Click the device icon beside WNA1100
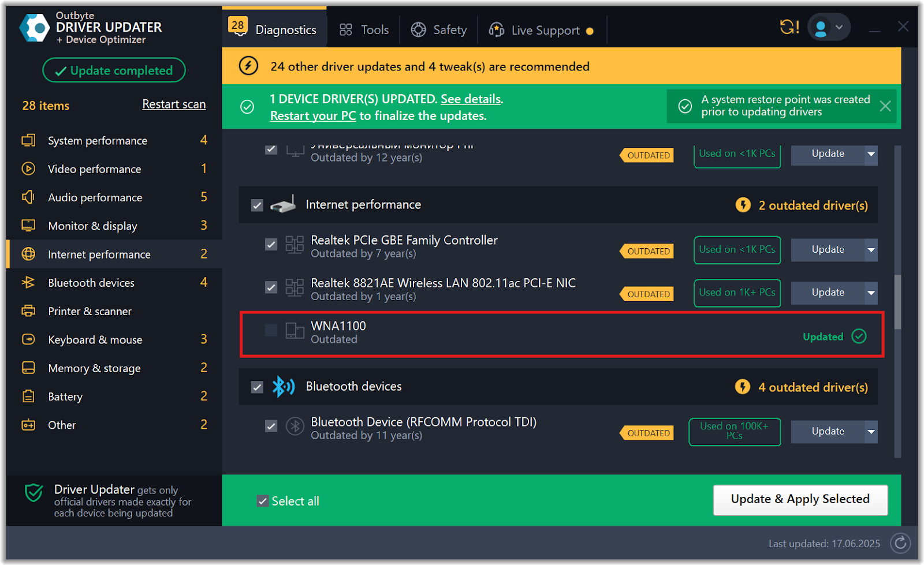The image size is (924, 565). [x=295, y=330]
